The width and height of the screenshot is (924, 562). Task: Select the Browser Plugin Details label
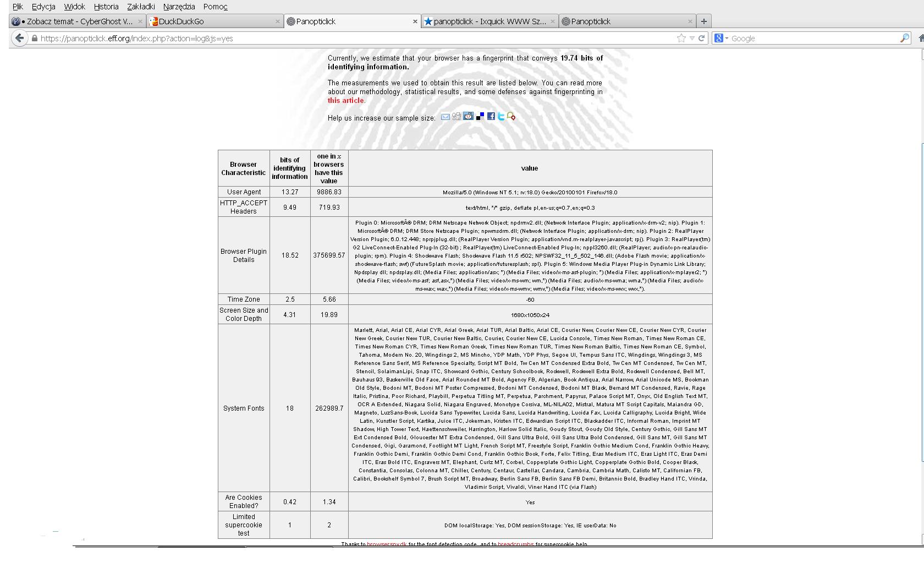[244, 255]
